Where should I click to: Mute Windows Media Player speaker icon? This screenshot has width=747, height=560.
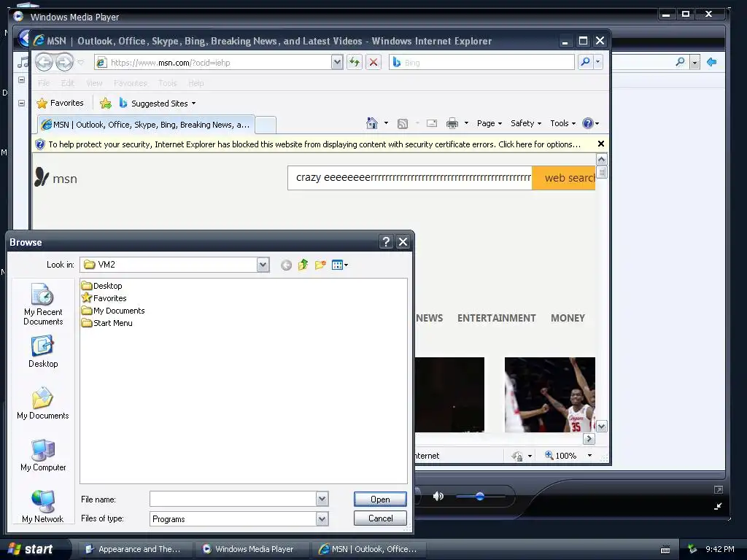pyautogui.click(x=438, y=497)
